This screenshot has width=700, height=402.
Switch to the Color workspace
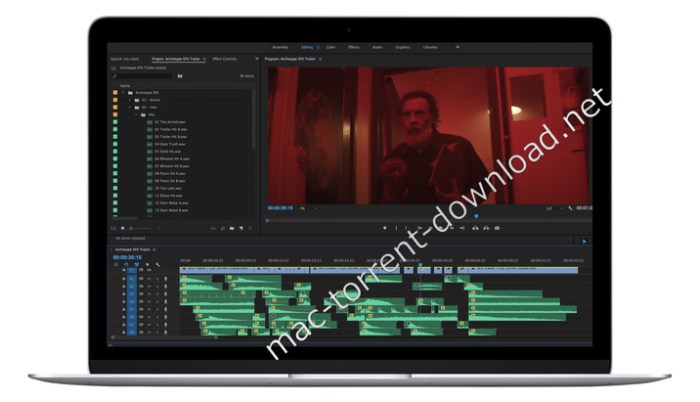tap(330, 47)
